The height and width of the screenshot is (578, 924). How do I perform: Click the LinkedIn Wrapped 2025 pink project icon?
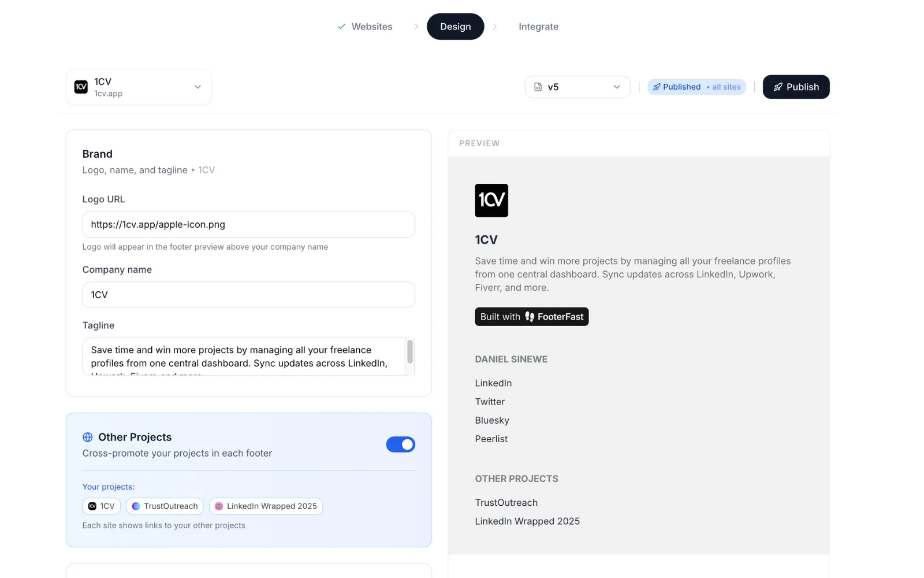pos(219,506)
